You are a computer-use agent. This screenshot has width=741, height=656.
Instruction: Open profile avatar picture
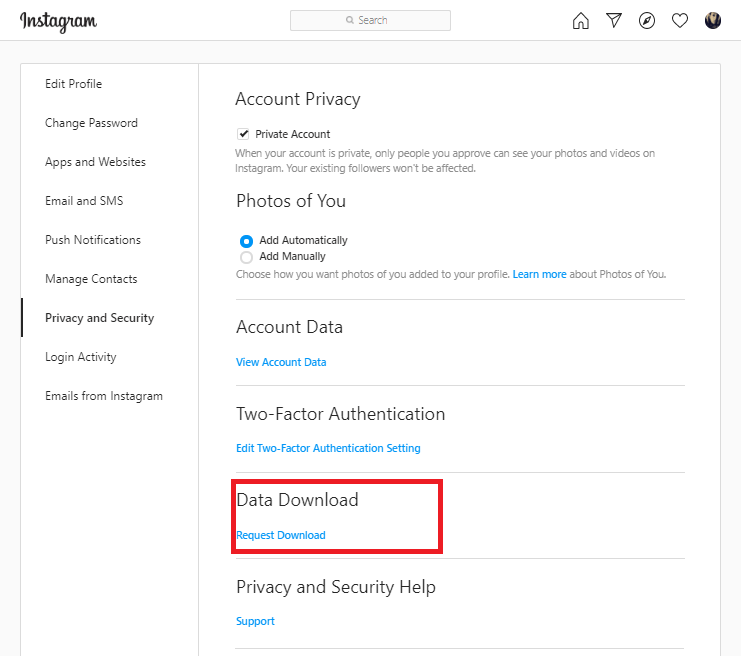(x=713, y=20)
